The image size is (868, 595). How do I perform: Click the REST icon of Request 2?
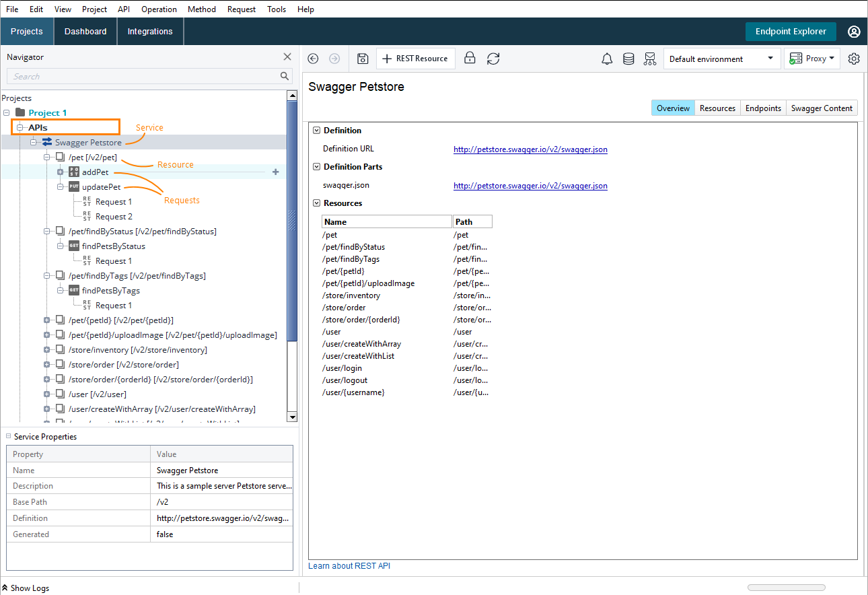tap(87, 216)
